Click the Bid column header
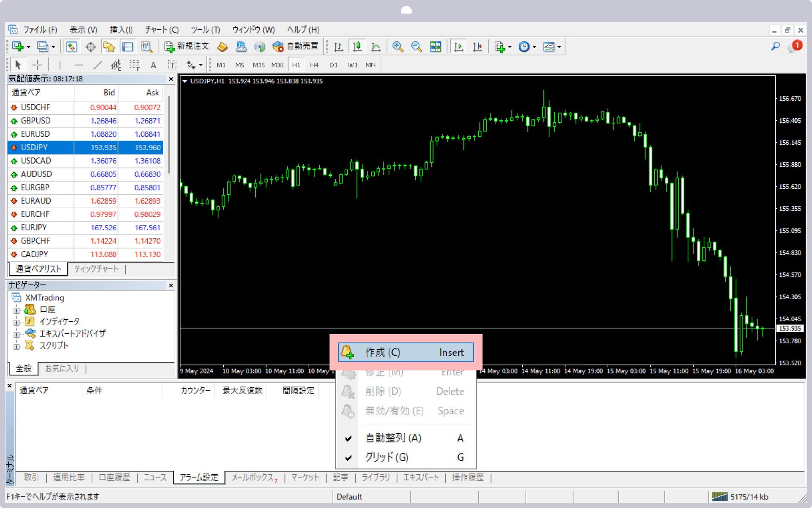812x508 pixels. coord(96,93)
